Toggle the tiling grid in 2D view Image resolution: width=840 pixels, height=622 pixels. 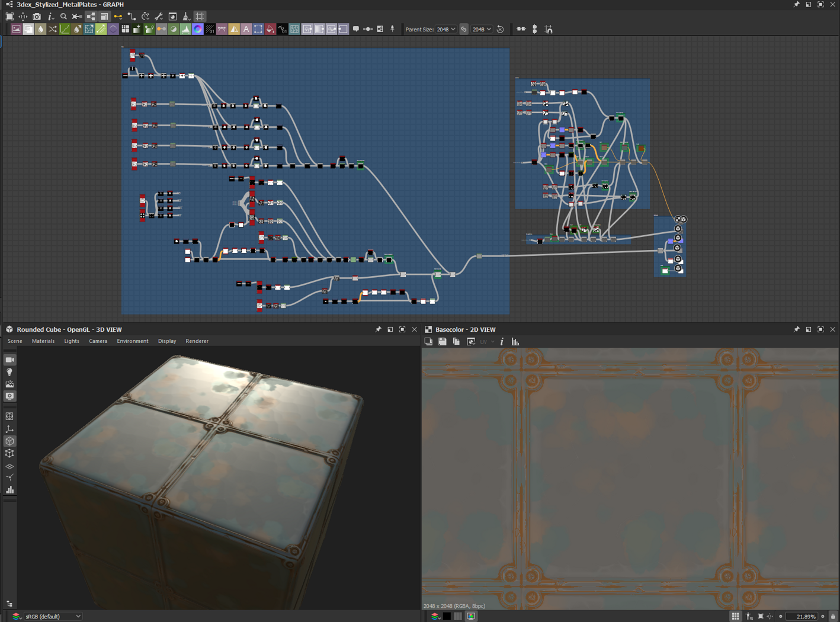point(735,617)
